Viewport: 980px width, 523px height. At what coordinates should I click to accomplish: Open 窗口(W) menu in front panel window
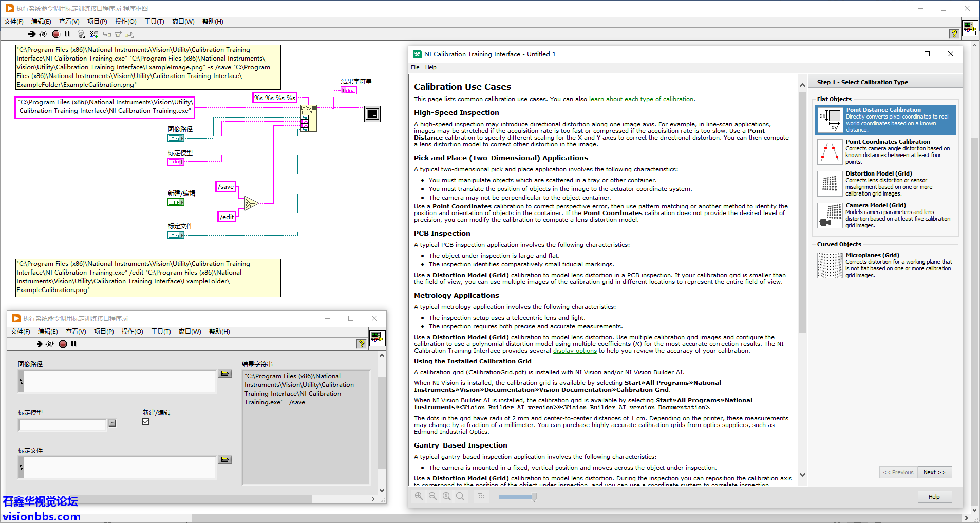[190, 332]
